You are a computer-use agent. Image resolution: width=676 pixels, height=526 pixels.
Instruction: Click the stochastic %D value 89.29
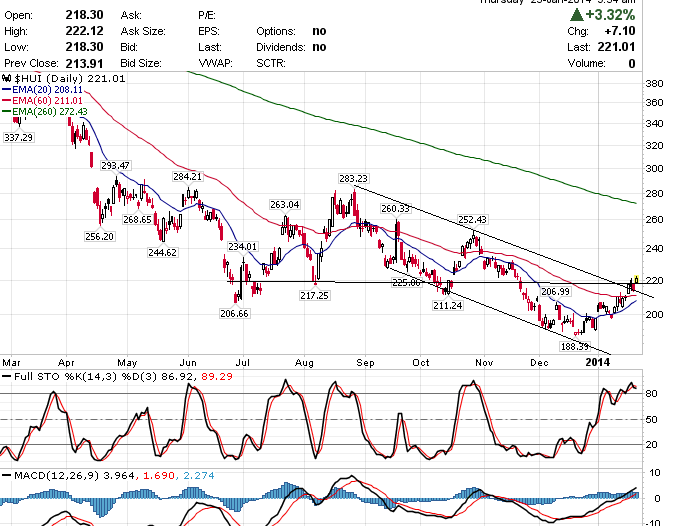click(x=217, y=376)
